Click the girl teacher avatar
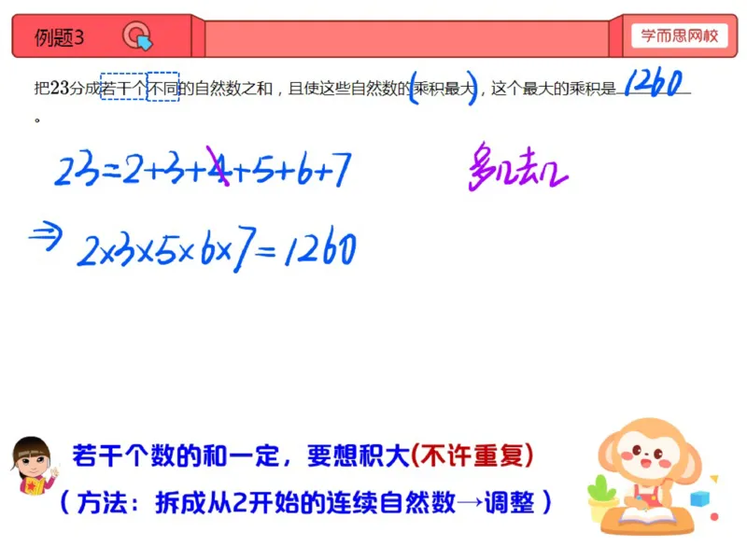The image size is (747, 560). coord(34,466)
